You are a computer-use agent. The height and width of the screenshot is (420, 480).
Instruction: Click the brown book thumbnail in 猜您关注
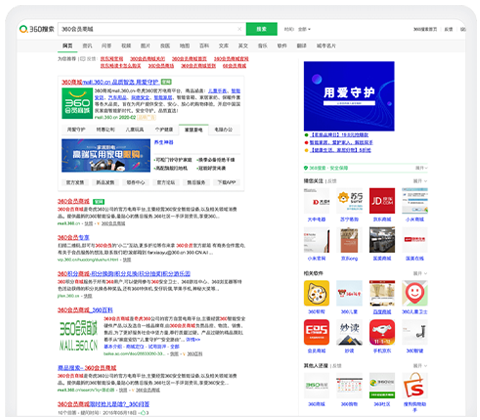349,240
